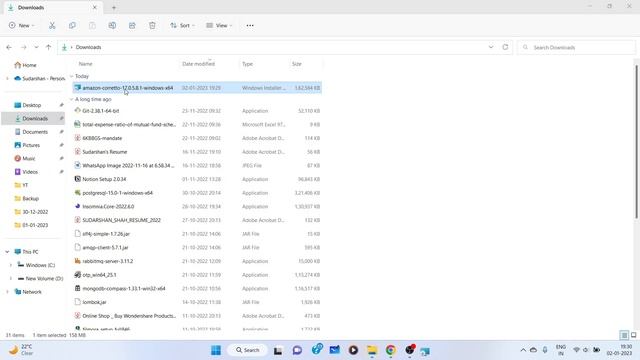Open a new tab with plus button
The width and height of the screenshot is (640, 360).
click(114, 7)
